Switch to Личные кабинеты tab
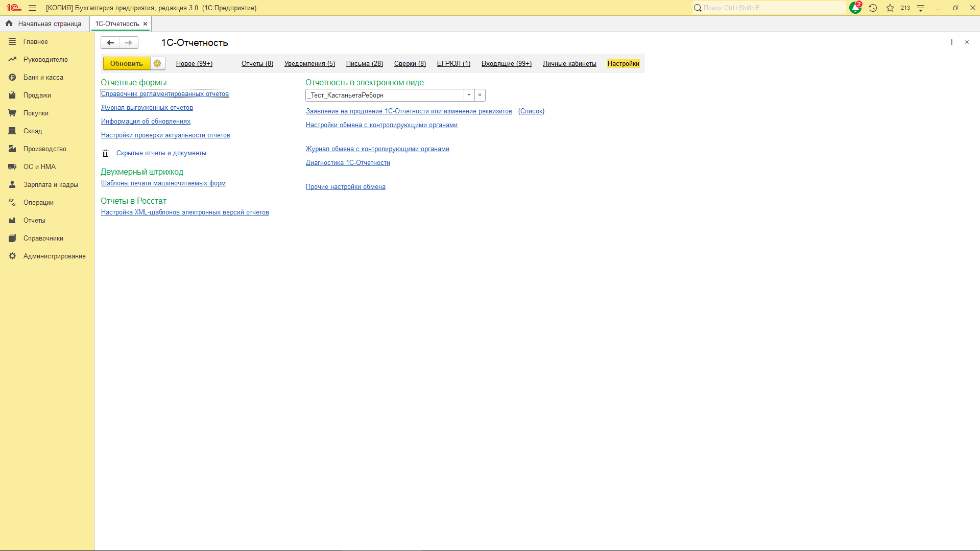Image resolution: width=980 pixels, height=551 pixels. 569,63
